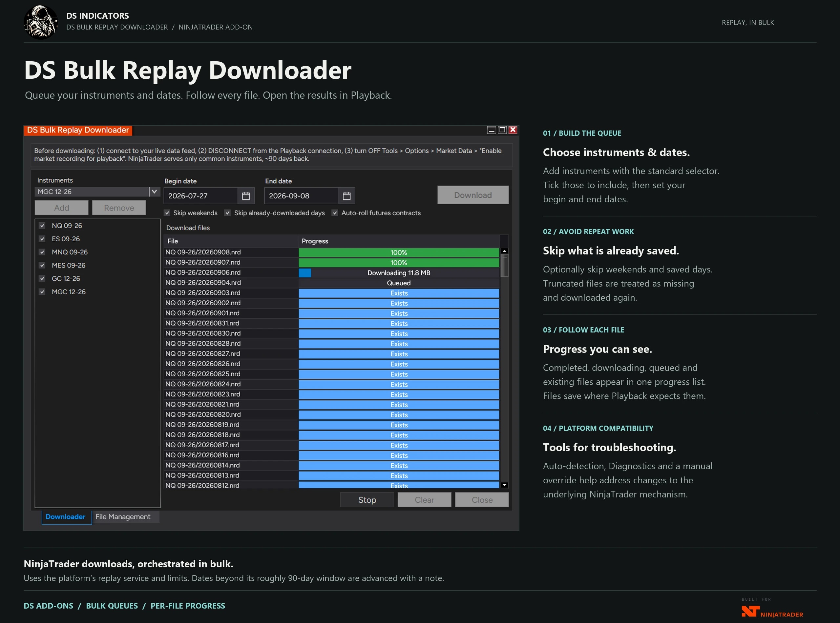Stop the current download
Screen dimensions: 840x623
pos(367,500)
